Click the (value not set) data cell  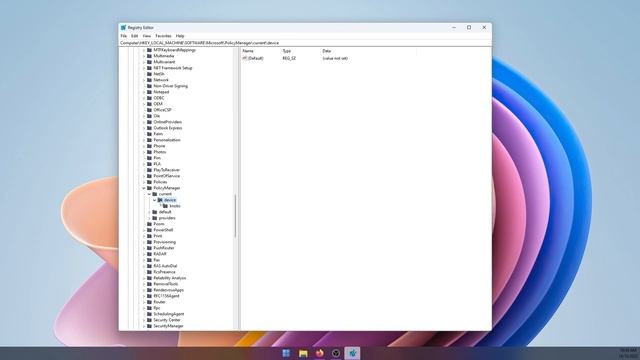coord(335,58)
